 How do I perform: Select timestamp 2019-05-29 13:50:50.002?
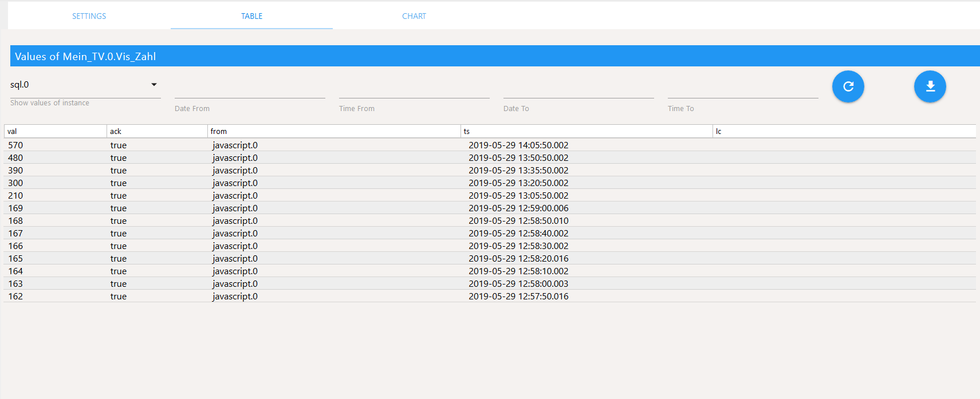pos(518,158)
